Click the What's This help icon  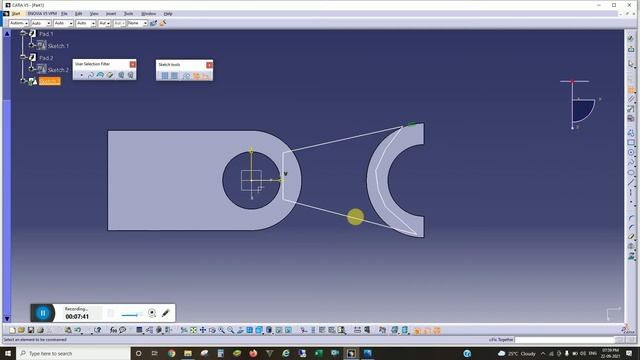coord(97,330)
